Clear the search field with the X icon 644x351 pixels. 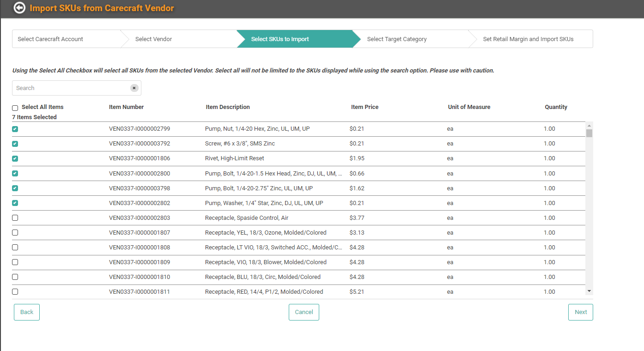pyautogui.click(x=134, y=88)
